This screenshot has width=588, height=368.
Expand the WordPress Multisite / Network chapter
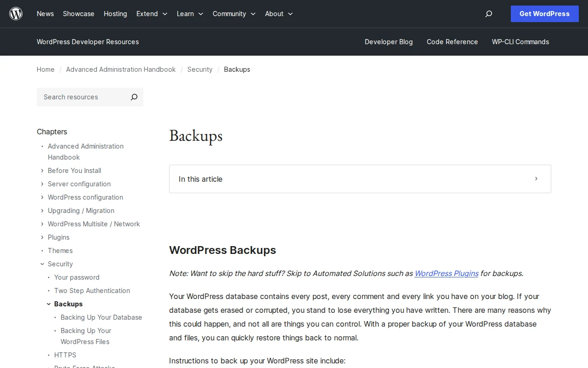coord(42,224)
